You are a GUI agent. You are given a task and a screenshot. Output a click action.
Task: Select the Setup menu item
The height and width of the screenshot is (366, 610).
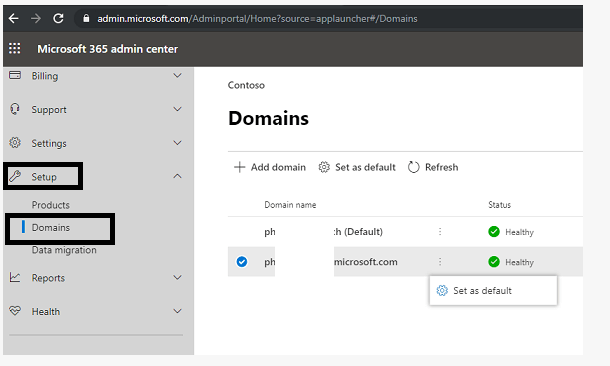(x=44, y=177)
